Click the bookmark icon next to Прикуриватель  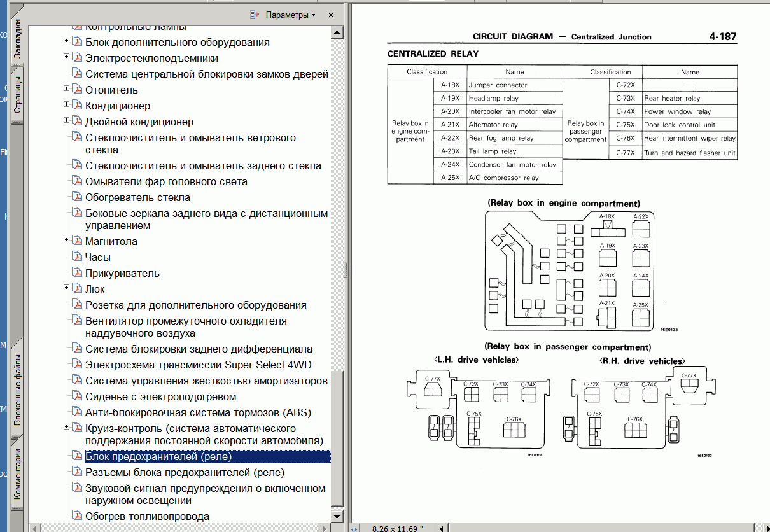point(77,273)
